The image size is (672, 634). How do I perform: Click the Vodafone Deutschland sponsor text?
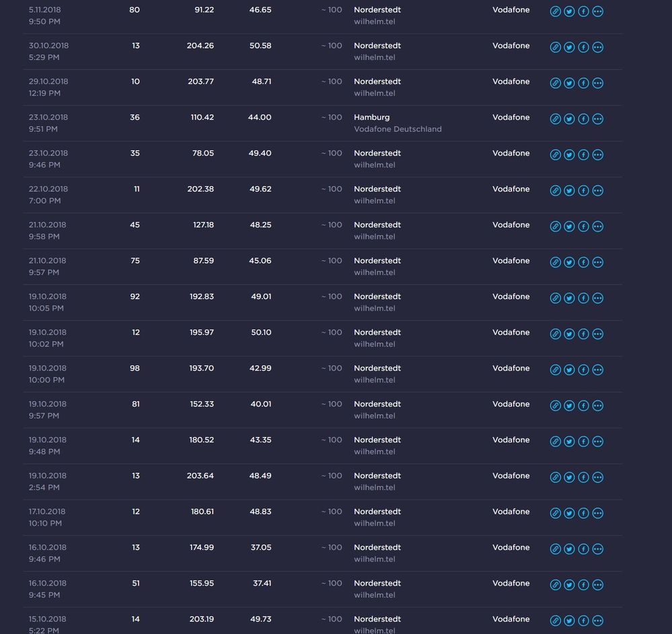(x=398, y=129)
